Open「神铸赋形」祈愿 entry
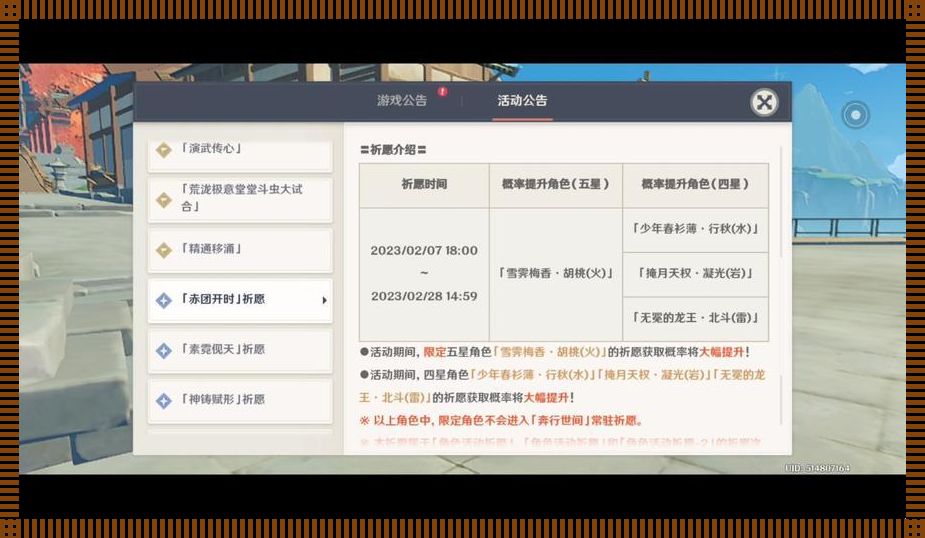 pyautogui.click(x=240, y=400)
